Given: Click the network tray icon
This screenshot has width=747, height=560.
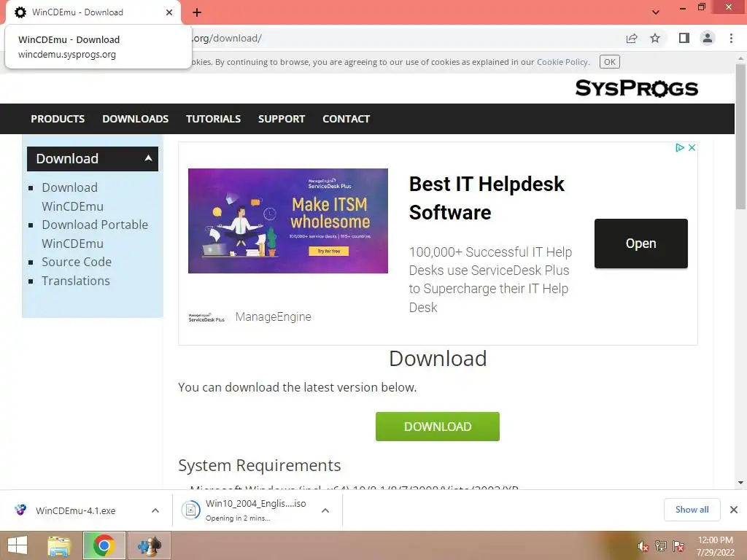Looking at the screenshot, I should point(661,546).
